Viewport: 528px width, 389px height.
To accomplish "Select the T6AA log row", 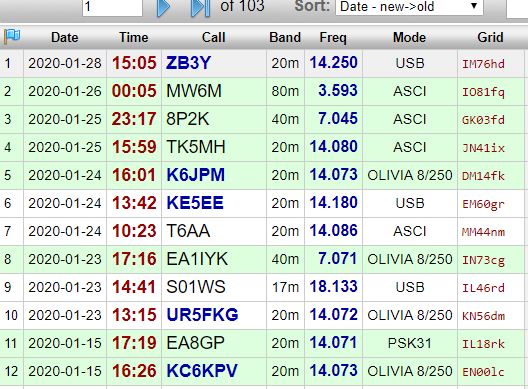I will pyautogui.click(x=264, y=231).
